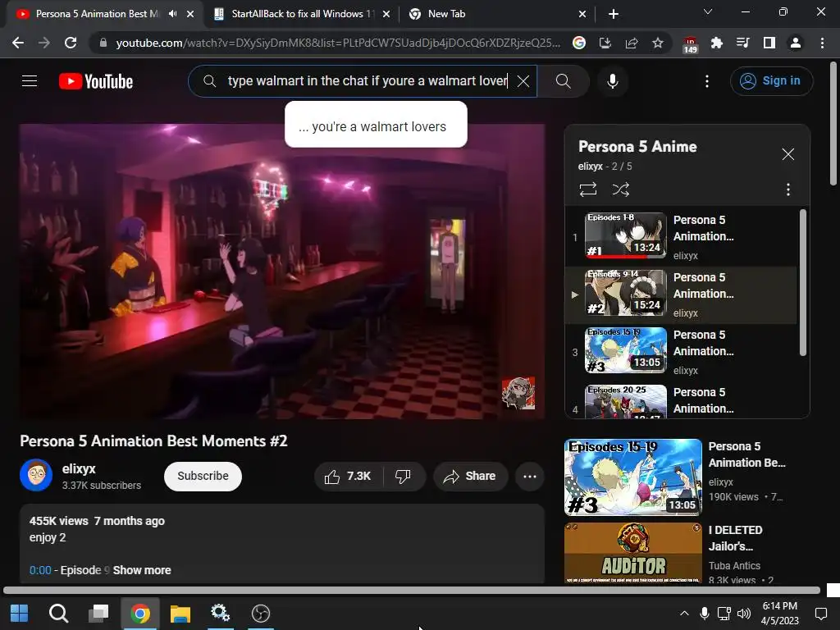This screenshot has width=840, height=630.
Task: Like the video (7.3K)
Action: click(x=348, y=477)
